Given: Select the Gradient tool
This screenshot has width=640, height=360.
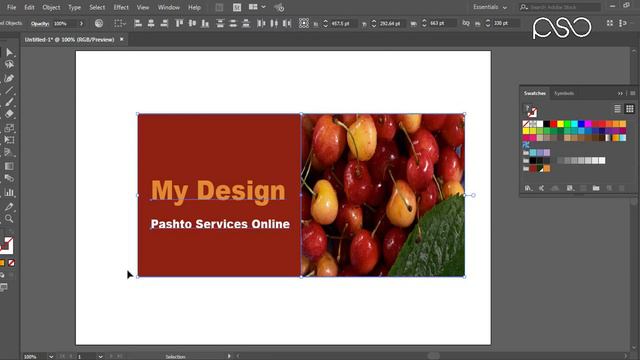Looking at the screenshot, I should coord(9,166).
